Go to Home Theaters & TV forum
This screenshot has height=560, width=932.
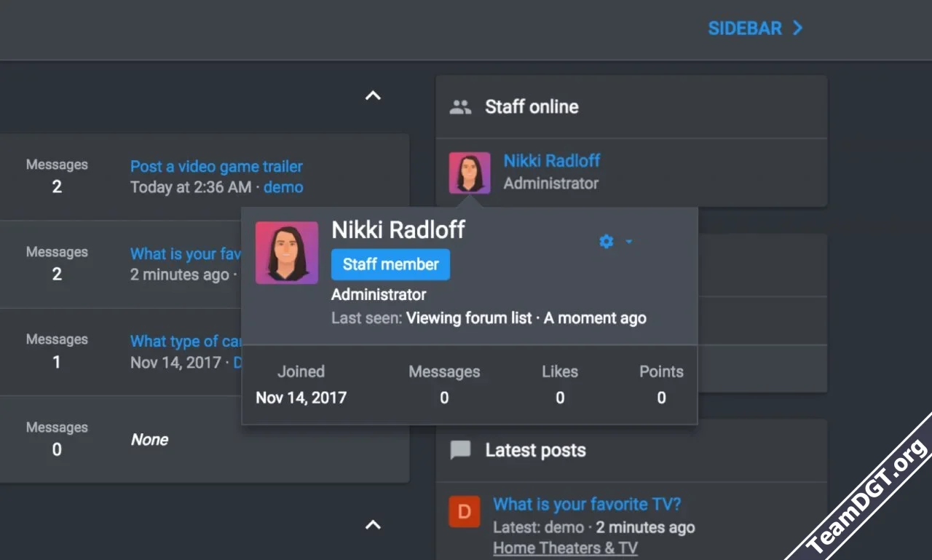(565, 548)
